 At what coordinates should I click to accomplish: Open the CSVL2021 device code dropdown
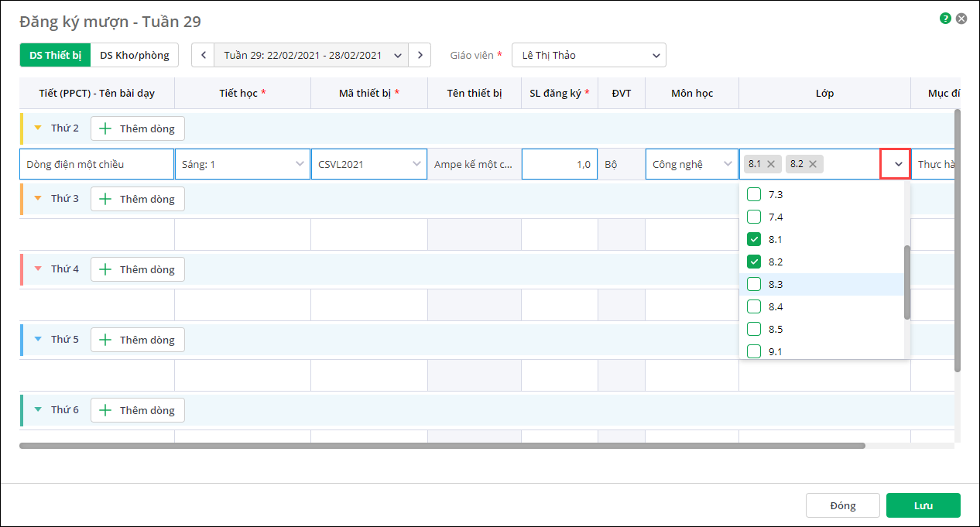coord(369,164)
